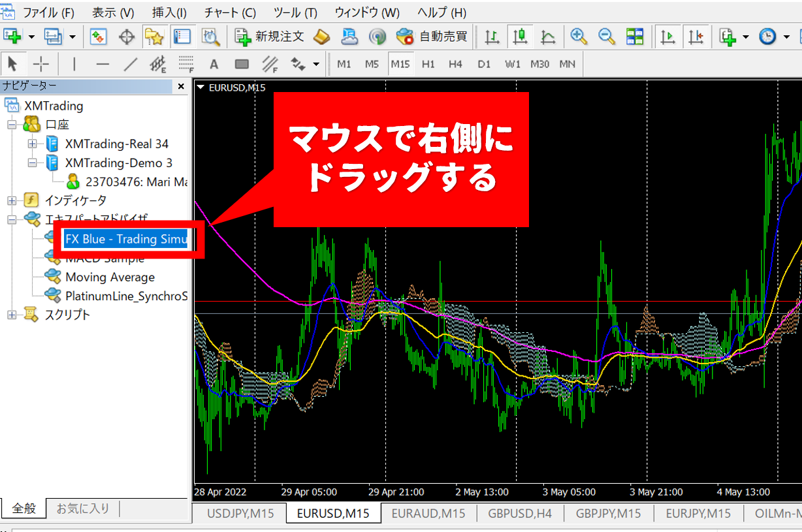Close the ナビゲーター panel
Viewport: 802px width, 532px height.
181,86
